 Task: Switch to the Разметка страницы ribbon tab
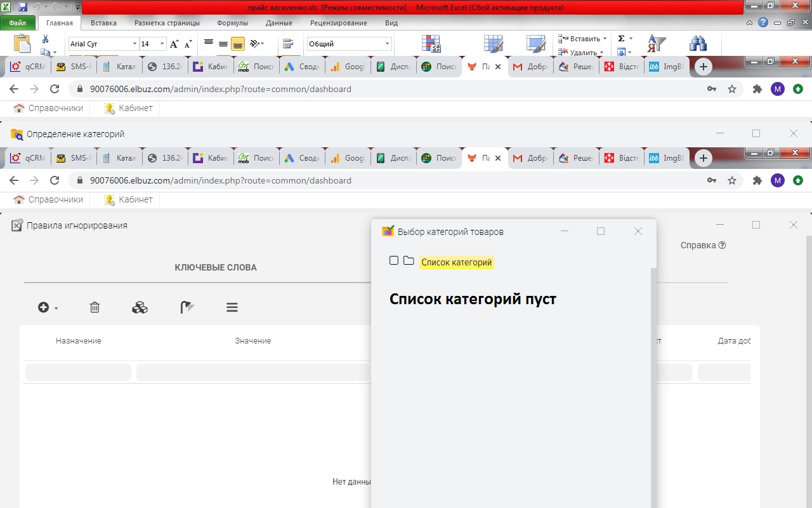[167, 23]
